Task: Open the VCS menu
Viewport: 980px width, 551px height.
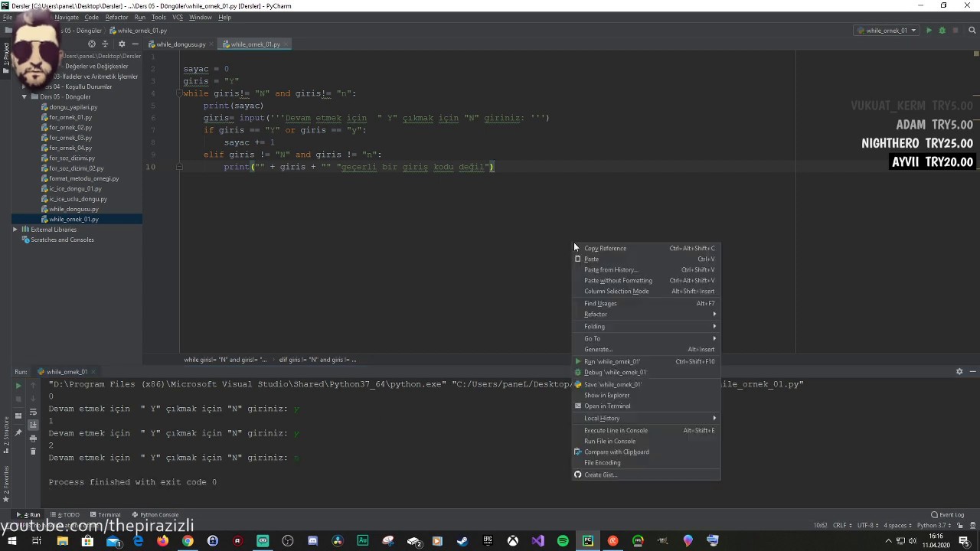Action: (178, 17)
